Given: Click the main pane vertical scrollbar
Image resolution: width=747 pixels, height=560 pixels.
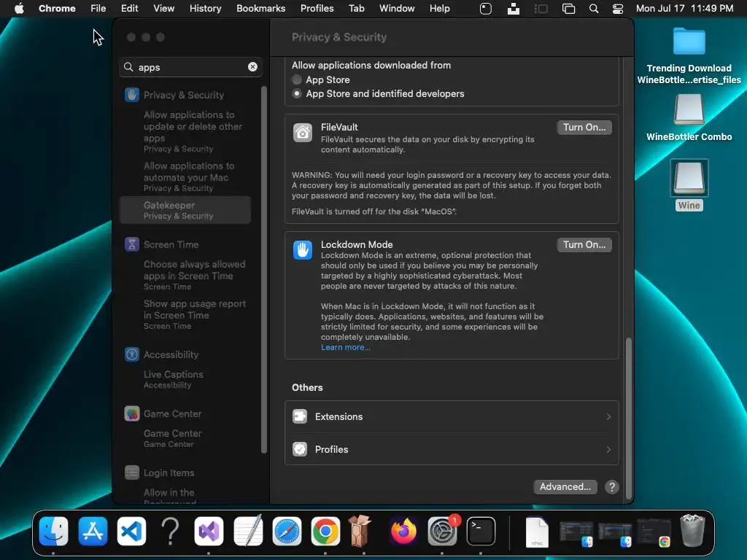Looking at the screenshot, I should click(628, 418).
